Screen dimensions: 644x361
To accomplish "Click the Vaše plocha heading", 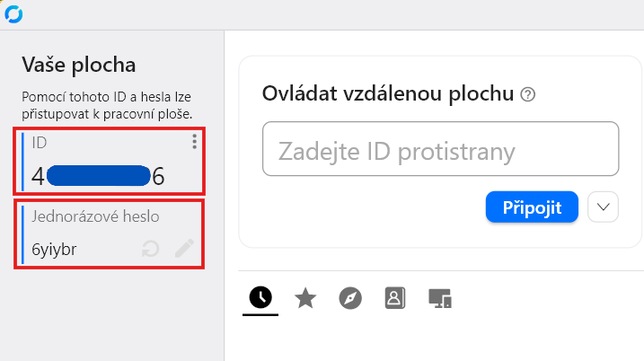I will 79,65.
